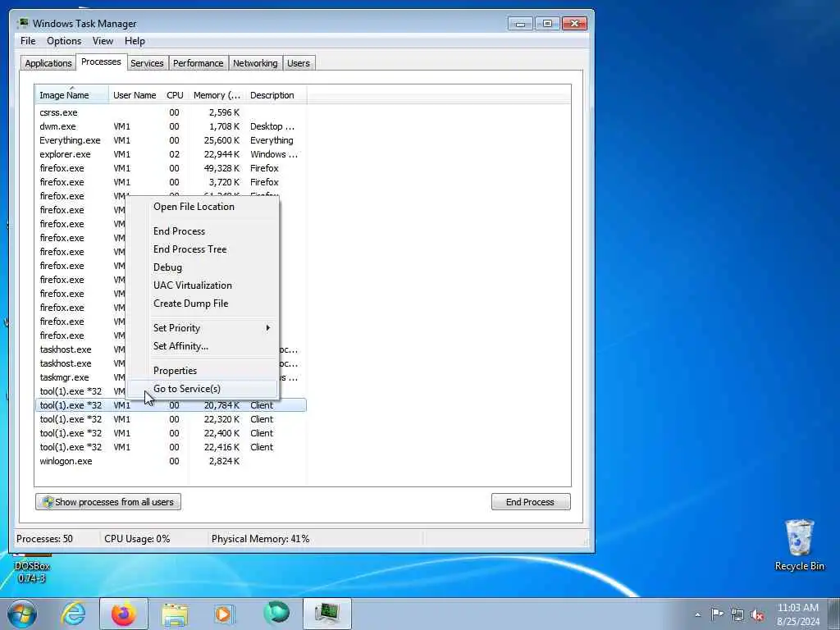Open Action Center flag tray icon
This screenshot has height=630, width=840.
(717, 614)
